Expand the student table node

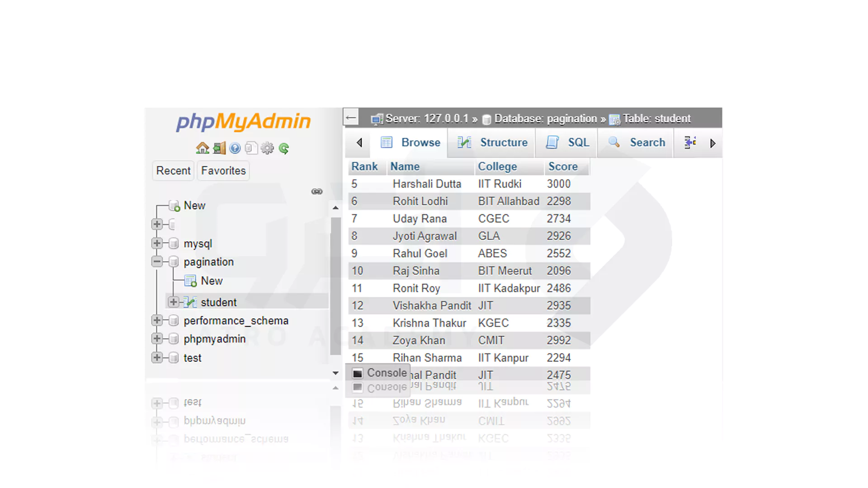[x=173, y=302]
